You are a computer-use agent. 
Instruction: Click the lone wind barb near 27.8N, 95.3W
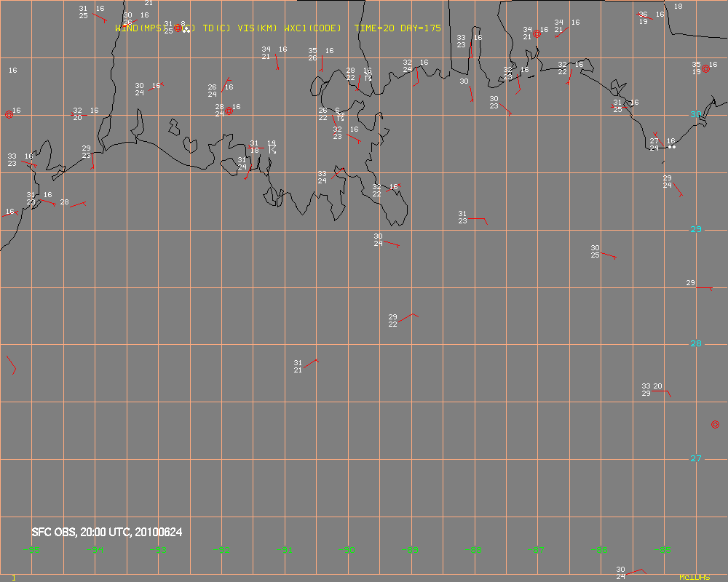pyautogui.click(x=12, y=365)
